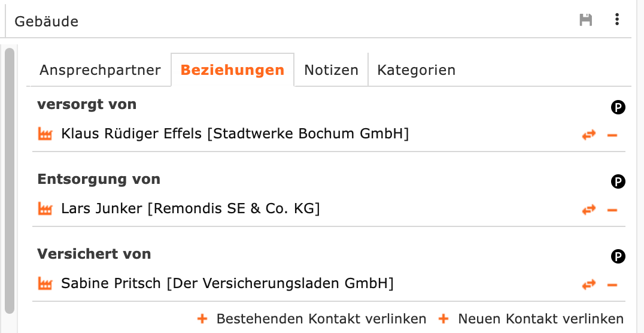Switch to the Ansprechpartner tab
Viewport: 644px width, 333px height.
pos(100,70)
